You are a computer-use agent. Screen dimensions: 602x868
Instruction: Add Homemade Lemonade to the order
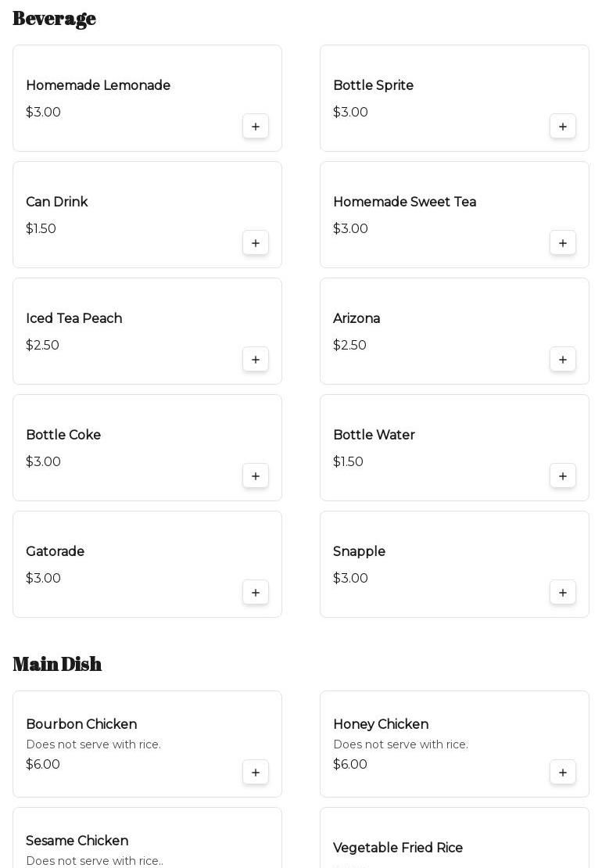pos(256,127)
